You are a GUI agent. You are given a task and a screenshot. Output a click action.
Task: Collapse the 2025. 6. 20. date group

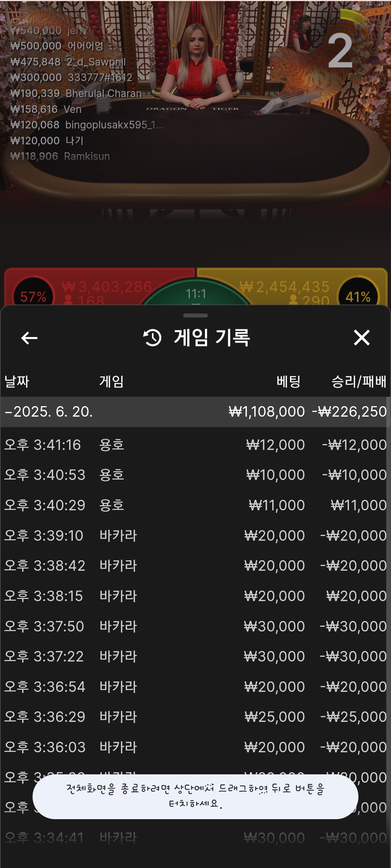[x=195, y=412]
